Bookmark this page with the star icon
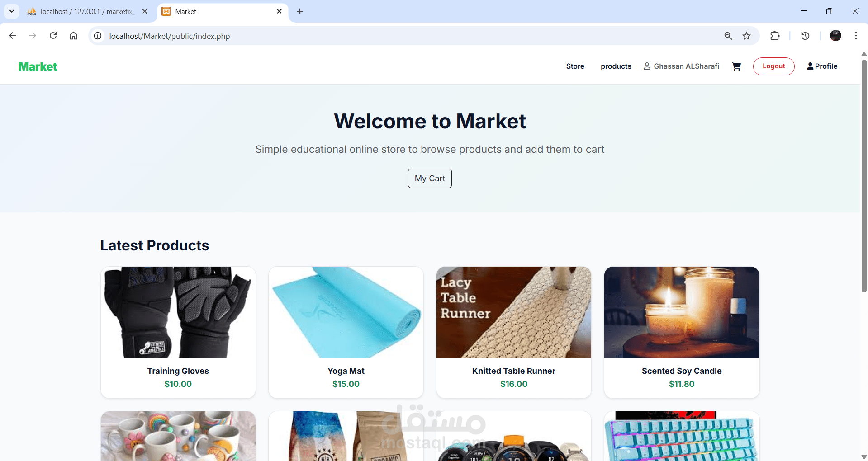 (x=747, y=36)
